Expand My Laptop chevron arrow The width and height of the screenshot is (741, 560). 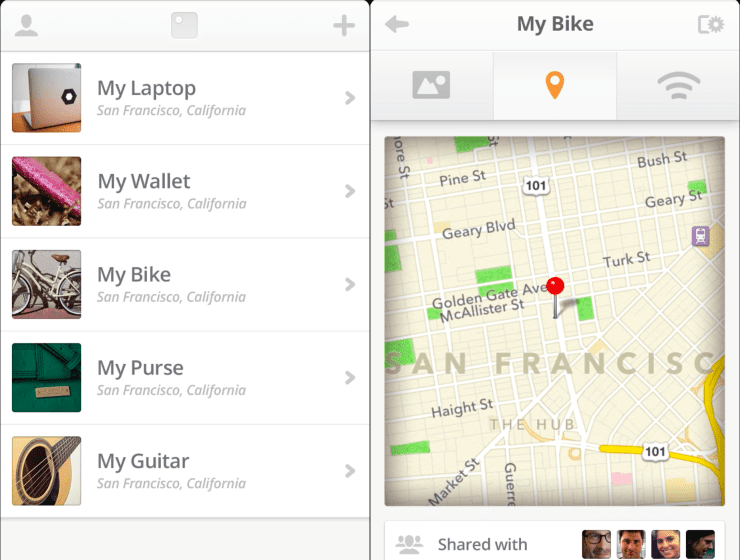click(350, 98)
